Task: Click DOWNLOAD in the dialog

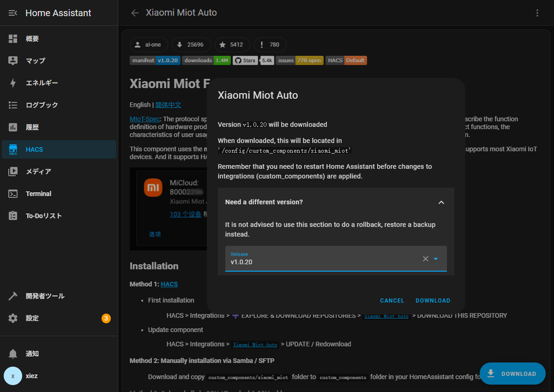Action: tap(433, 301)
